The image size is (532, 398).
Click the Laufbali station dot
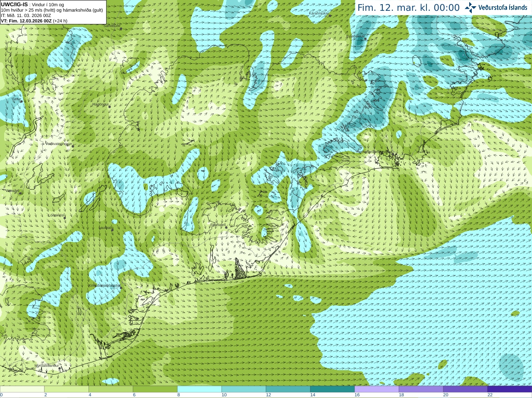(113, 230)
